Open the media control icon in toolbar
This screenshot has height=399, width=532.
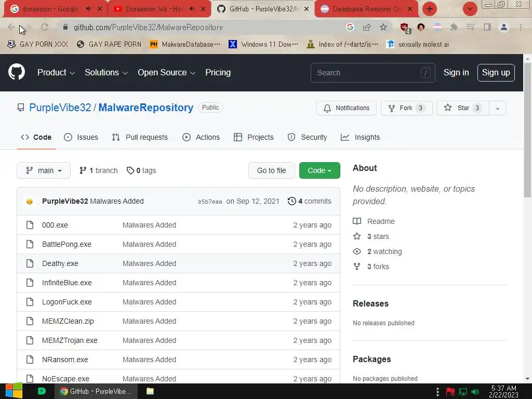tap(470, 27)
